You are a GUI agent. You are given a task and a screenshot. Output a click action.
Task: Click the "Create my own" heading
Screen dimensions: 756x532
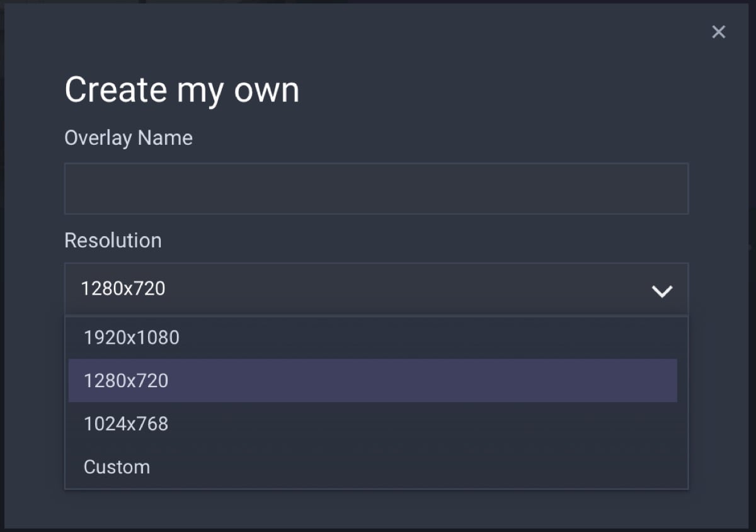pyautogui.click(x=181, y=89)
